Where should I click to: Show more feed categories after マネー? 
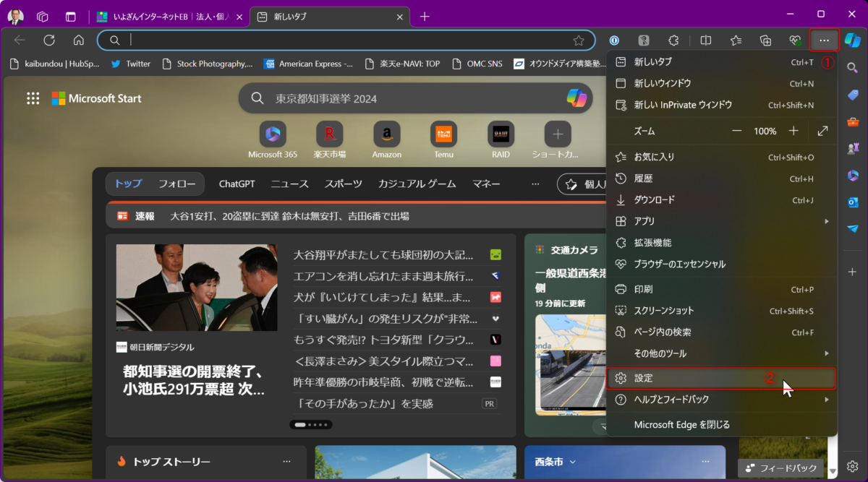[x=535, y=184]
